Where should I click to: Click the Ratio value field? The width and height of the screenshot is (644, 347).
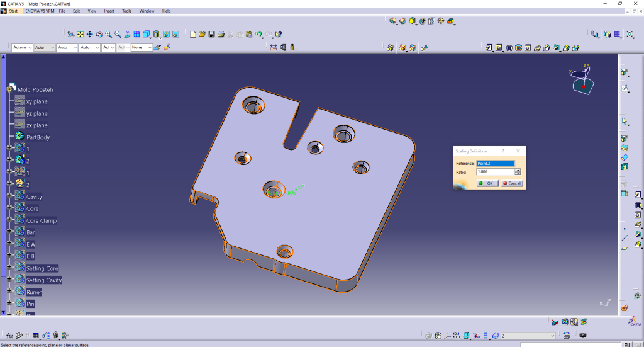496,172
